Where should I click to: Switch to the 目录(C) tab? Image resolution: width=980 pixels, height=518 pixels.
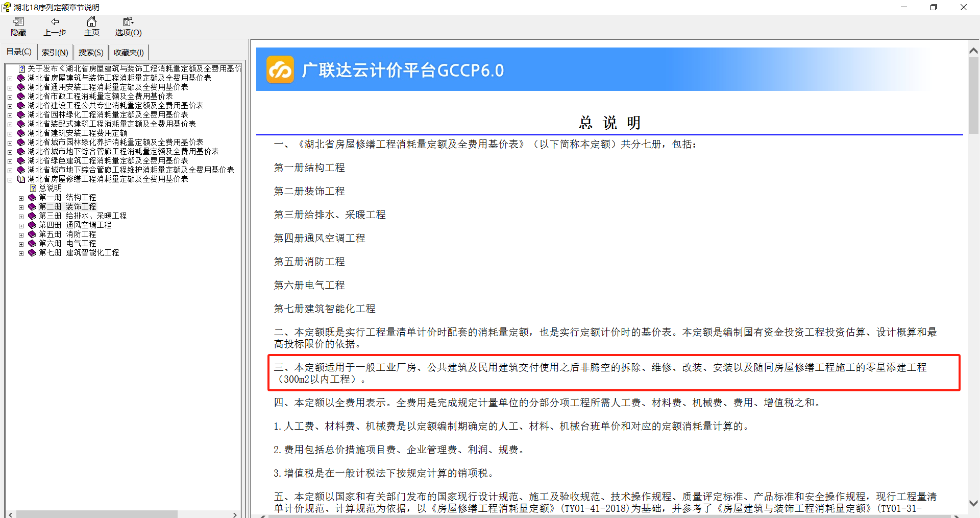pos(19,52)
